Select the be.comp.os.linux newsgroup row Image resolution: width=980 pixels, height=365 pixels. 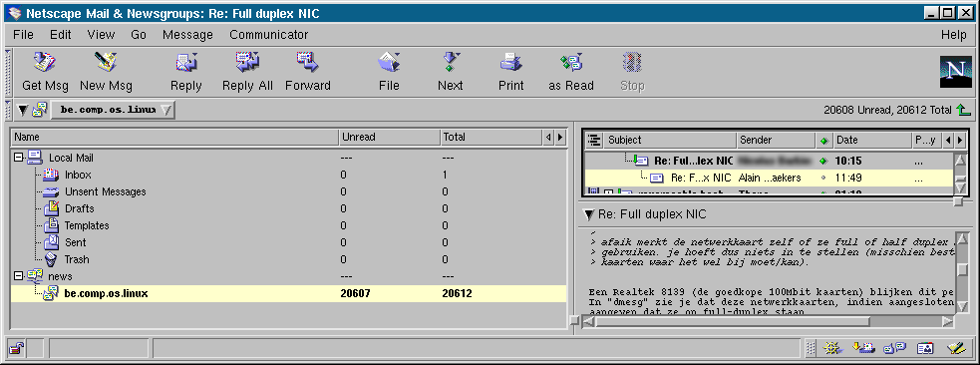288,293
